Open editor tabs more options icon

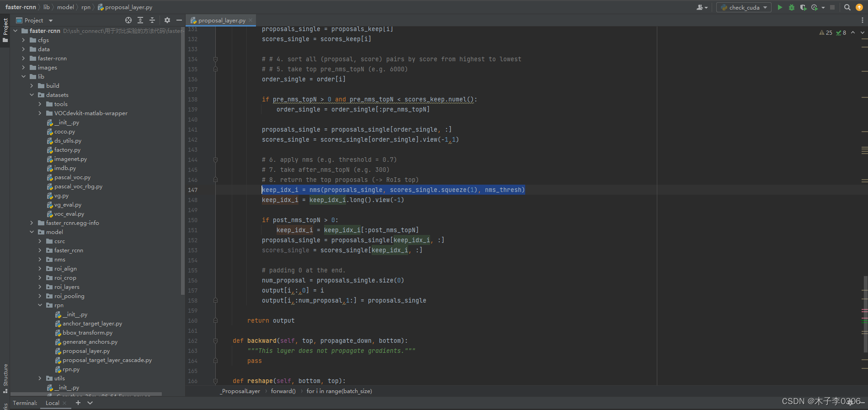(862, 20)
